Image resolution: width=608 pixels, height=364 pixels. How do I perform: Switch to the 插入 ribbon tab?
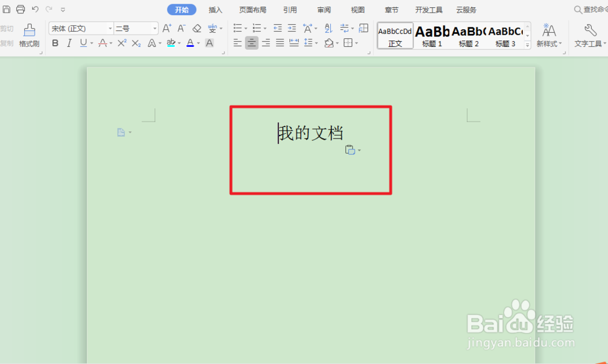point(215,9)
